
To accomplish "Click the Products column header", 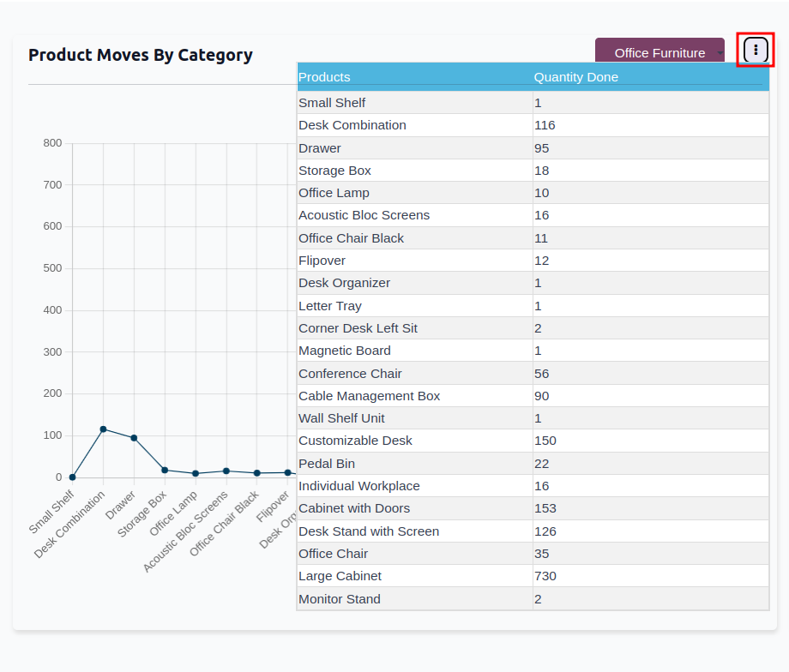I will (324, 77).
